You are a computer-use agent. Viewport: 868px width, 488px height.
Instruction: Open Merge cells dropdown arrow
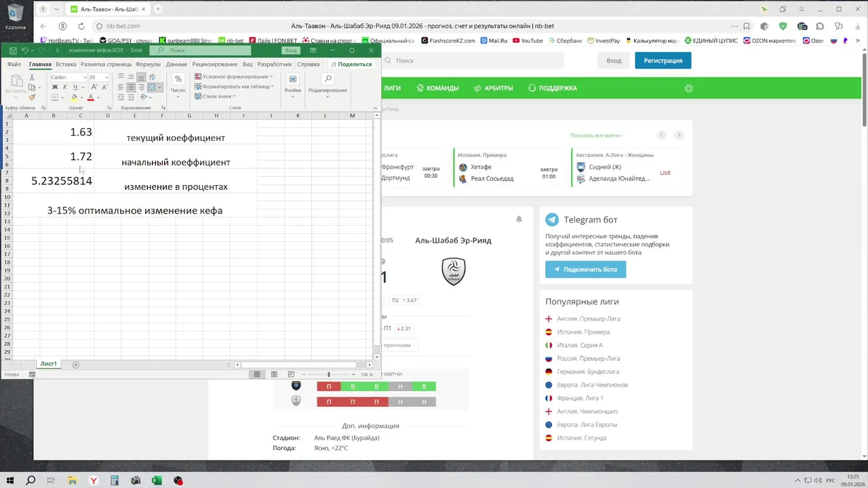pos(160,87)
